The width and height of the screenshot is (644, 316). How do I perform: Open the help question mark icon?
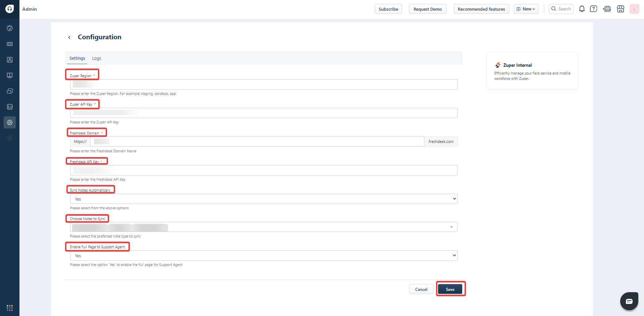[x=594, y=9]
